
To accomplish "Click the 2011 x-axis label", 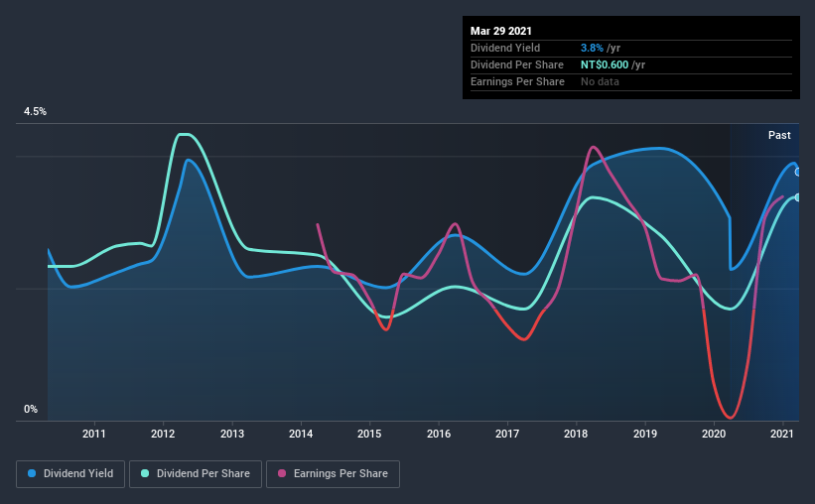I will 94,434.
